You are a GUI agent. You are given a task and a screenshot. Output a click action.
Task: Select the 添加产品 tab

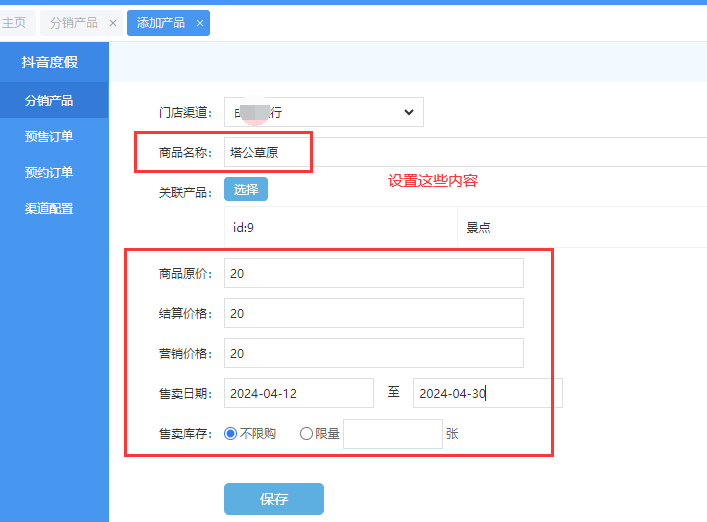(x=160, y=23)
